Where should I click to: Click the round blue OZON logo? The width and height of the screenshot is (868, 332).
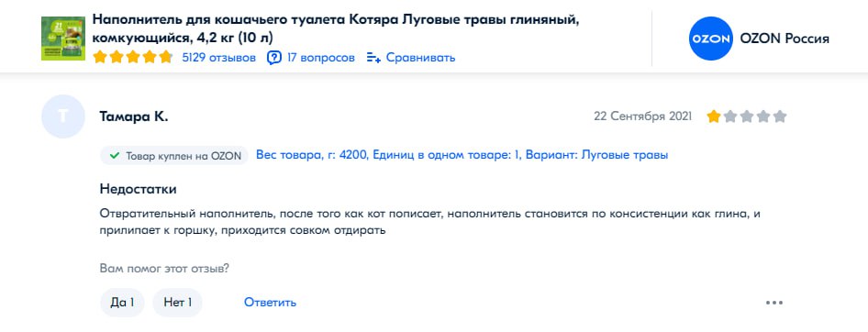coord(711,39)
